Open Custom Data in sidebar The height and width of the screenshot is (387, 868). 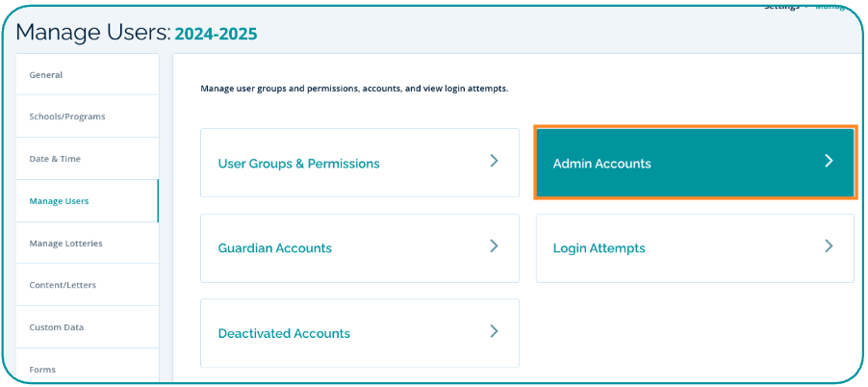(57, 327)
